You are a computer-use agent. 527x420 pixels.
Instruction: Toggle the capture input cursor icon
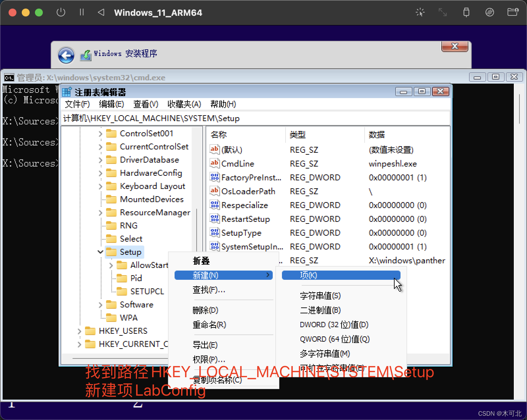coord(420,13)
